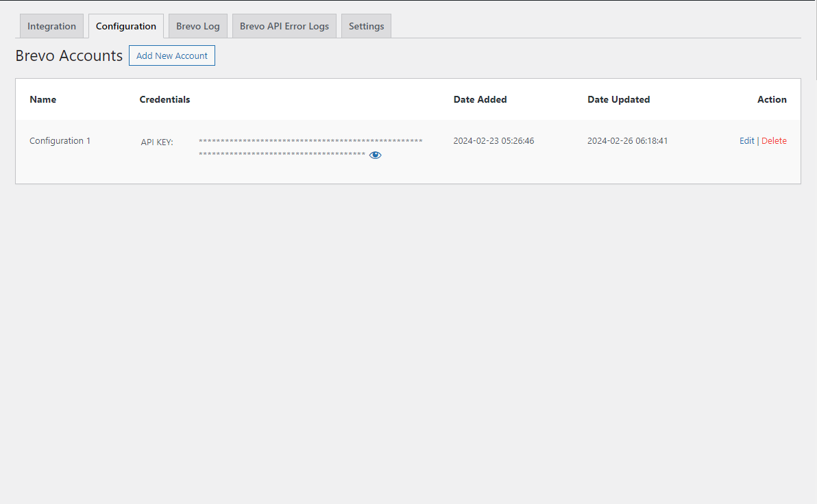Viewport: 817px width, 504px height.
Task: Click the API KEY label
Action: click(157, 142)
